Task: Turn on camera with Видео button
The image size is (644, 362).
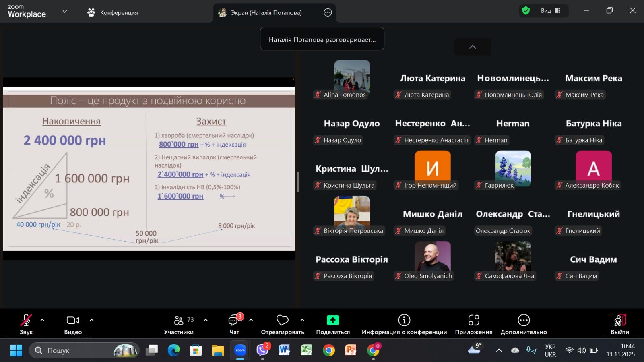Action: (73, 321)
